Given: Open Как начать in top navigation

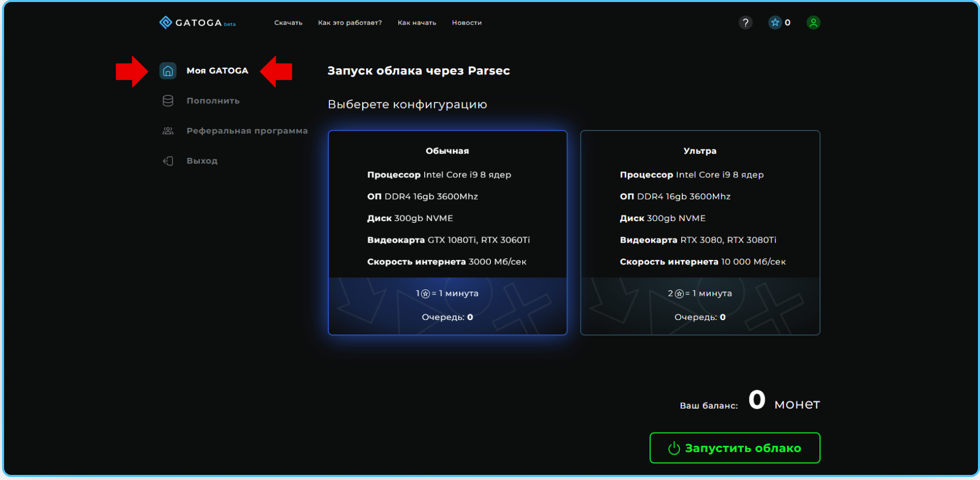Looking at the screenshot, I should (417, 23).
